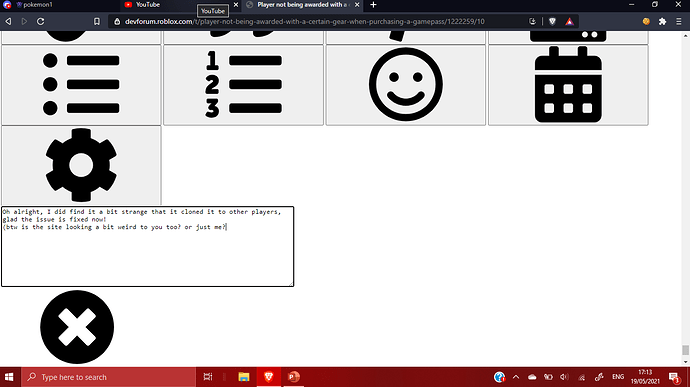This screenshot has height=387, width=690.
Task: Expand the hidden tray icons chevron
Action: coord(516,377)
